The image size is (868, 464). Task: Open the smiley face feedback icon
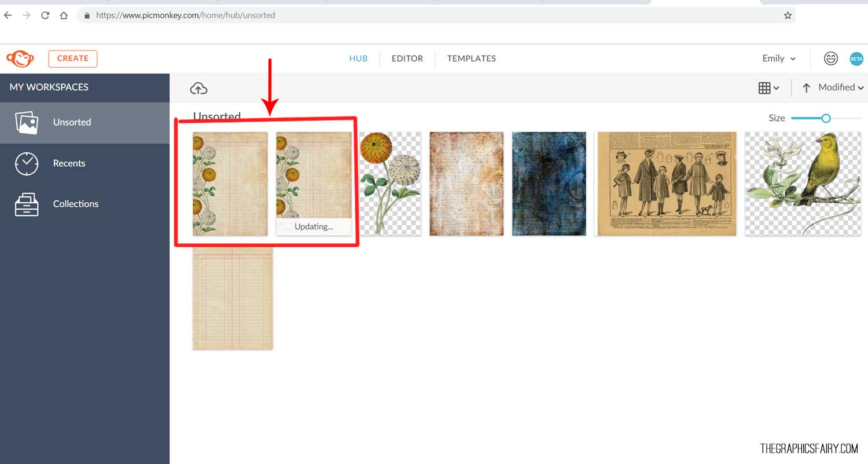(x=831, y=59)
